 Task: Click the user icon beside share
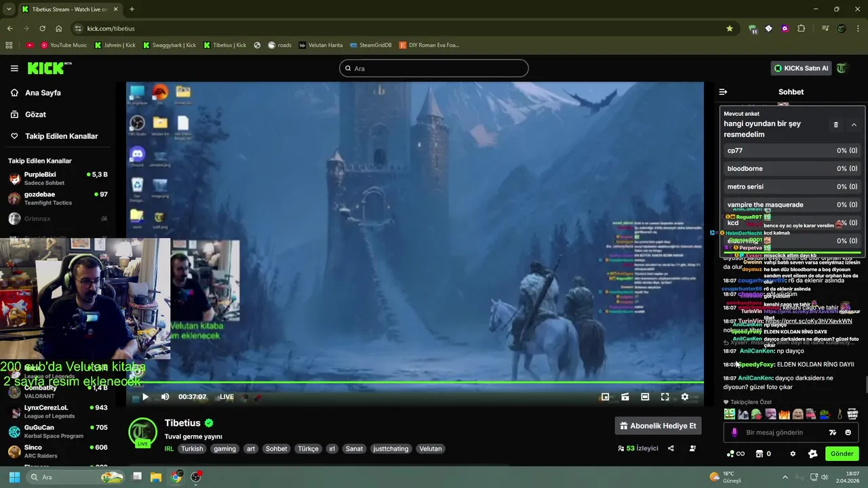692,449
